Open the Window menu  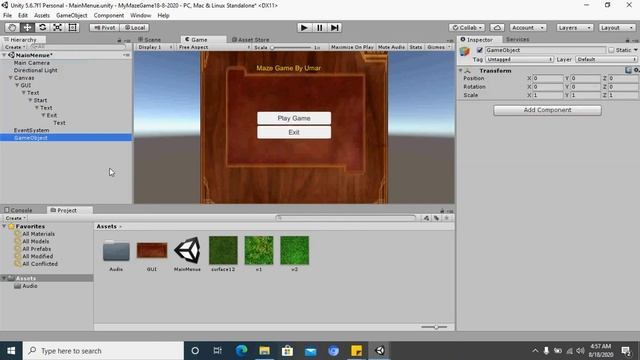coord(140,16)
